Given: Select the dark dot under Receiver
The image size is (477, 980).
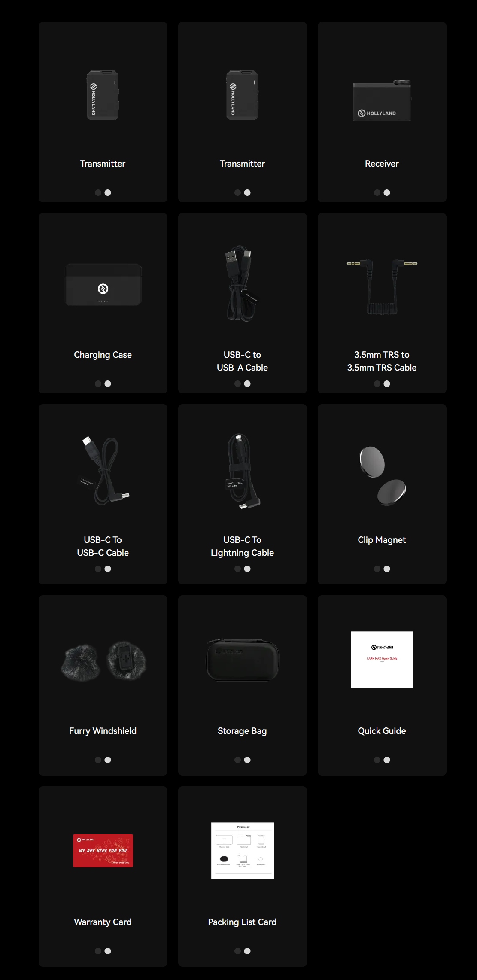Looking at the screenshot, I should pos(377,192).
